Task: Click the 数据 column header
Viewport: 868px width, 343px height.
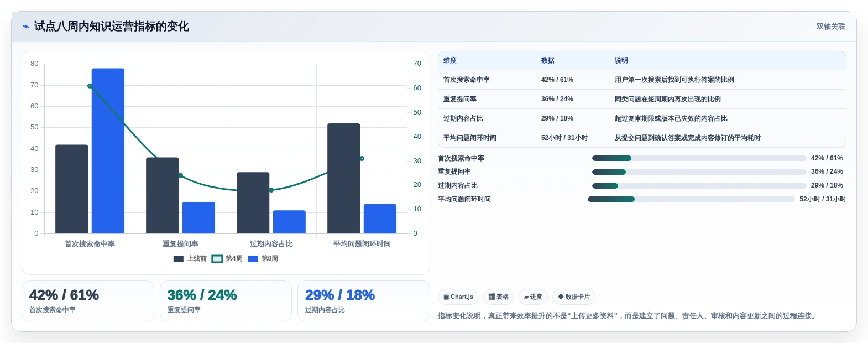Action: pos(548,61)
